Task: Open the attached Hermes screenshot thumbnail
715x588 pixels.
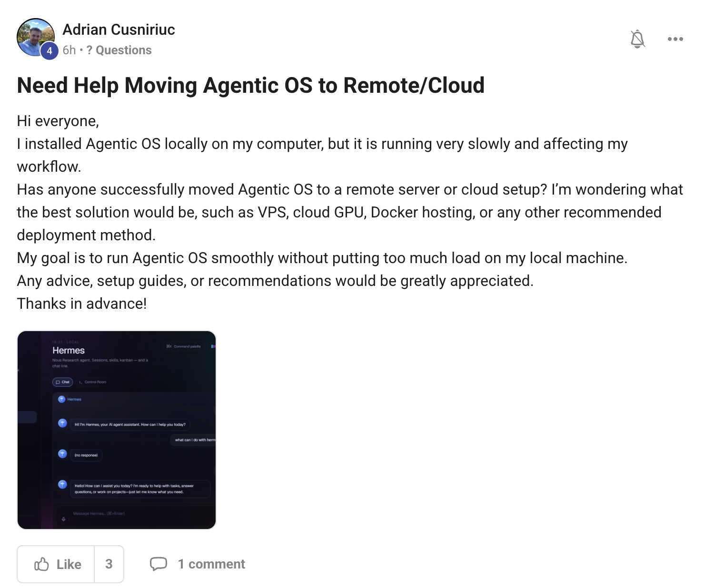Action: click(x=117, y=430)
